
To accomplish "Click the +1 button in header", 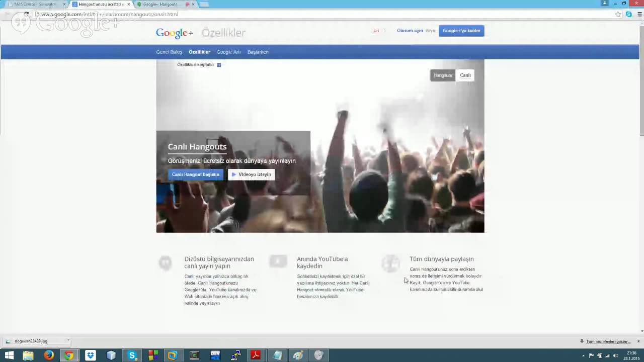I will [x=376, y=31].
